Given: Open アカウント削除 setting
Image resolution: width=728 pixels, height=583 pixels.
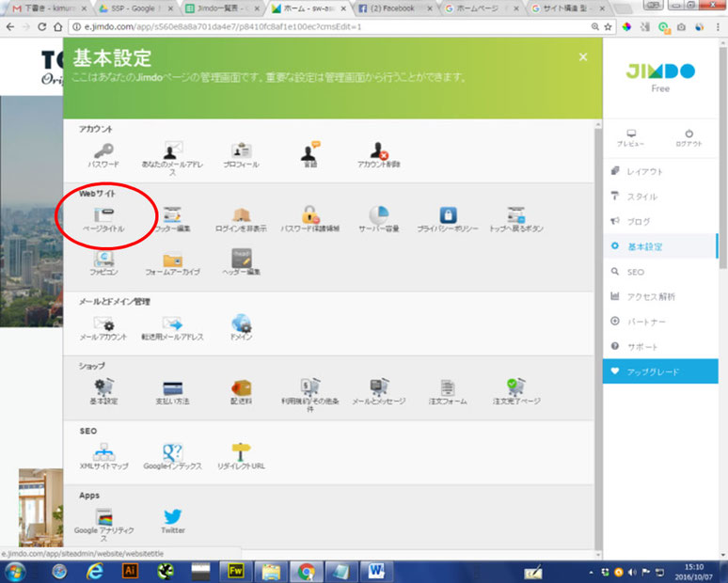Looking at the screenshot, I should click(x=379, y=154).
